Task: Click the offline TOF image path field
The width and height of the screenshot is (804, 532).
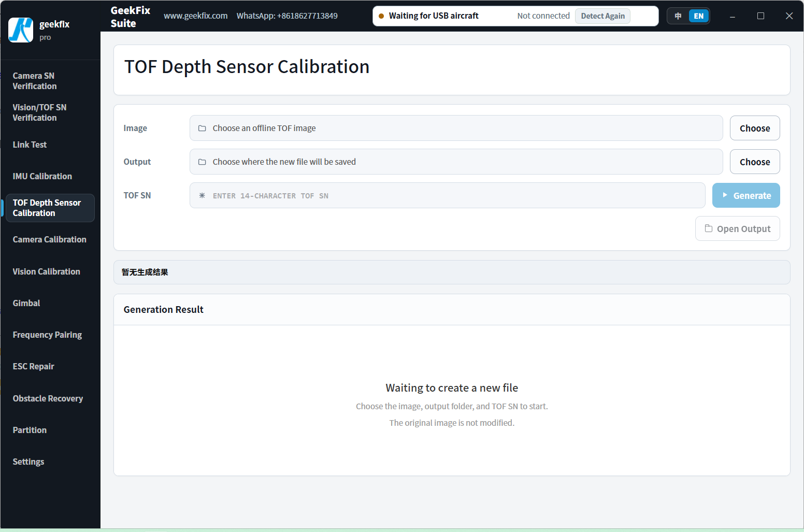Action: [456, 128]
